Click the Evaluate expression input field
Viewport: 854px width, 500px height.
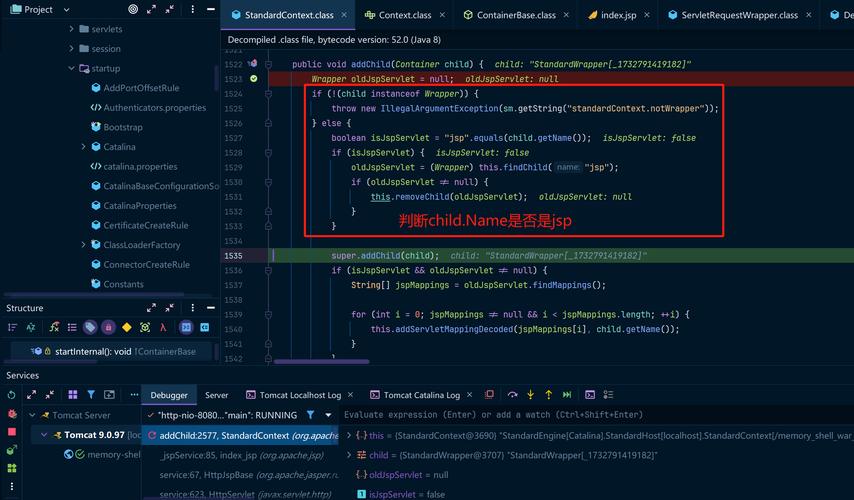pyautogui.click(x=590, y=414)
